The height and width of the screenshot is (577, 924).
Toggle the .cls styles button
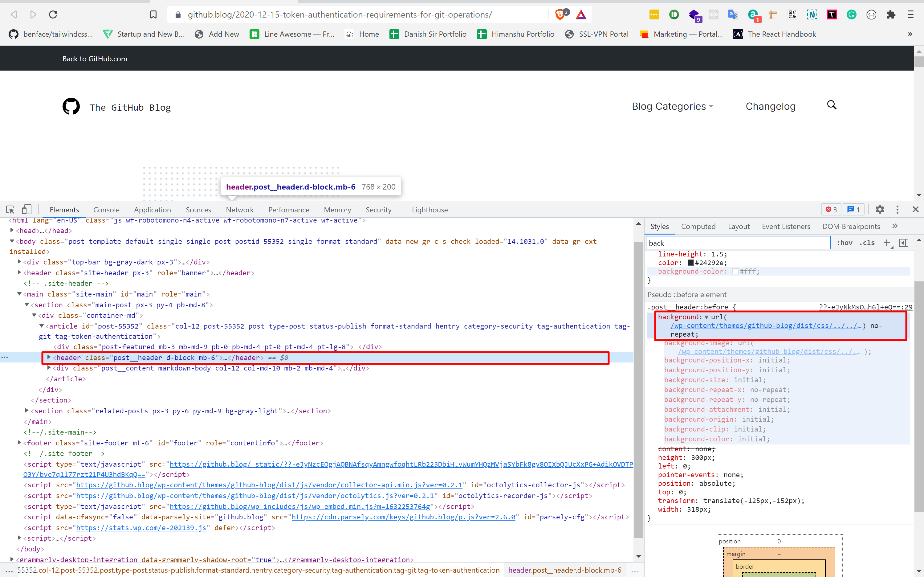(x=869, y=243)
